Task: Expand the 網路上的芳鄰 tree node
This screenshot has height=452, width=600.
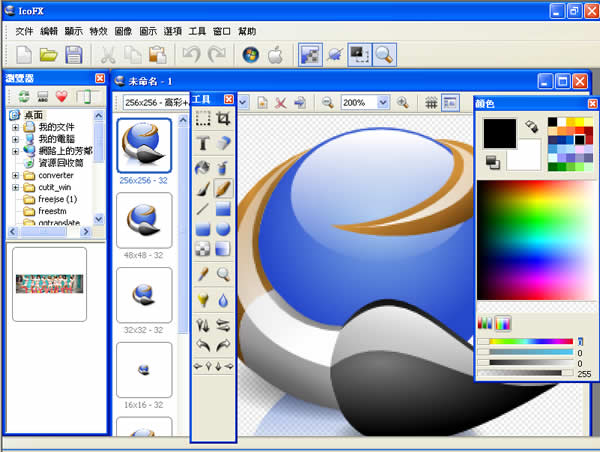Action: pos(15,151)
